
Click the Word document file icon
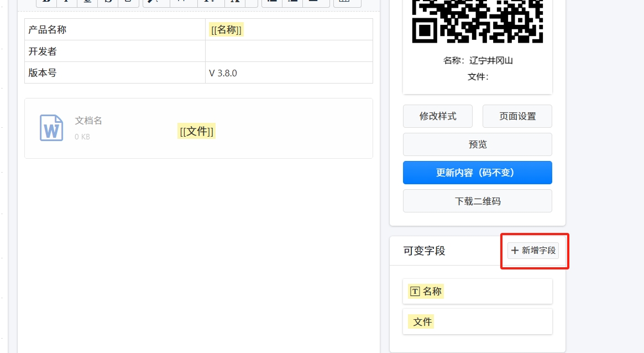point(51,128)
